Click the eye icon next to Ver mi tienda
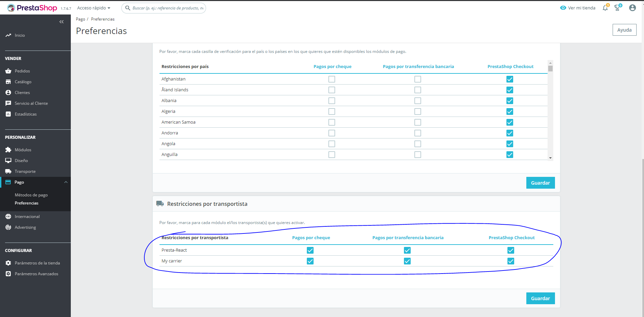644x317 pixels. (x=563, y=8)
